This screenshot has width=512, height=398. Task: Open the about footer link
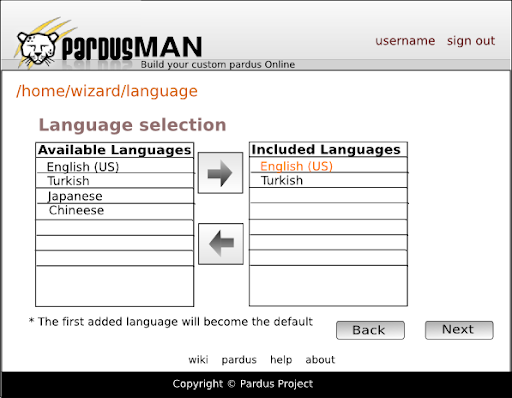point(320,360)
